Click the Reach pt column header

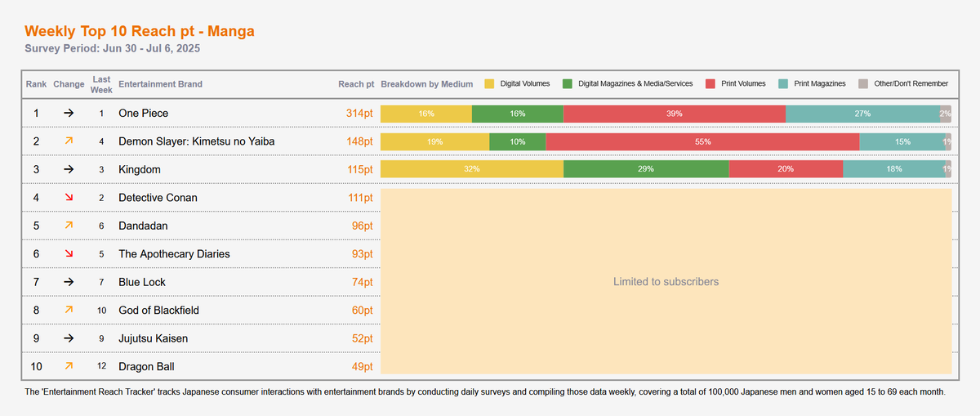[356, 84]
